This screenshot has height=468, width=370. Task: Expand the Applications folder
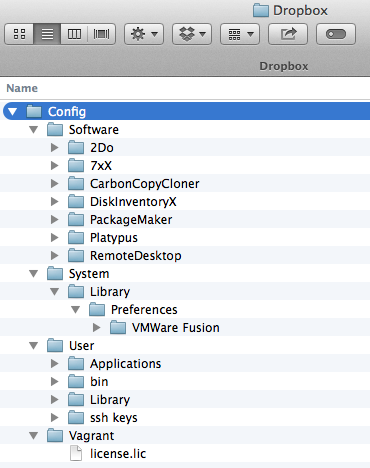coord(54,363)
